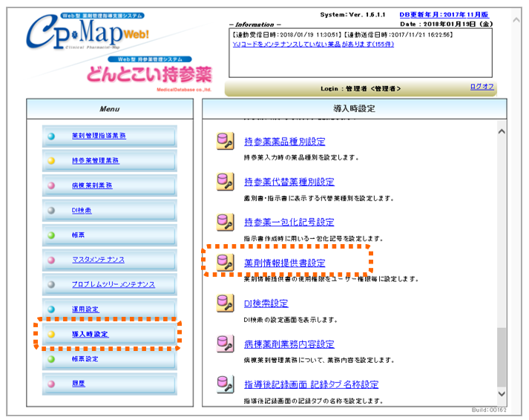This screenshot has width=529, height=420.
Task: Click the icon beside 持参薬薬品種別設定
Action: coord(225,141)
